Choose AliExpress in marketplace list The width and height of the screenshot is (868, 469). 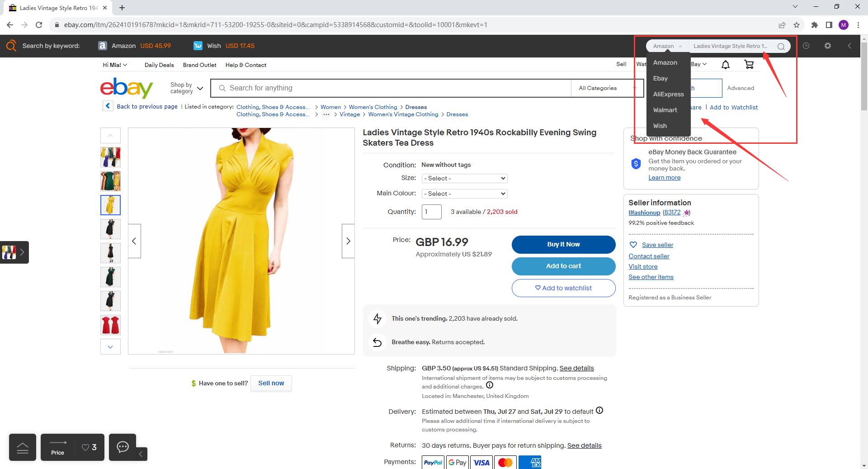pyautogui.click(x=668, y=94)
